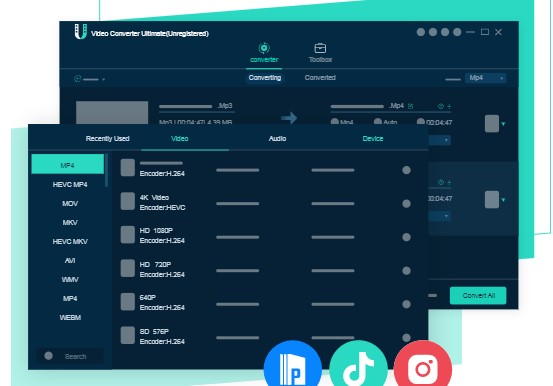This screenshot has width=553, height=386.
Task: Click the first file's info icon
Action: coord(440,106)
